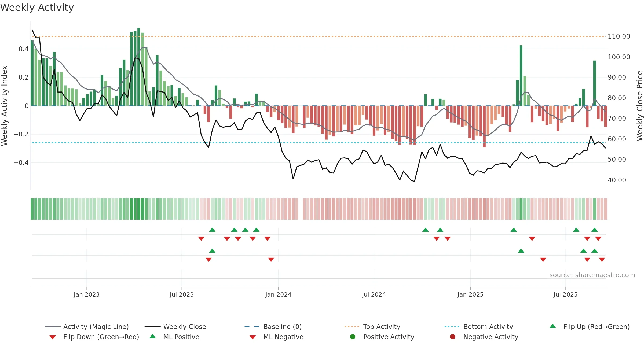Toggle the Baseline (0) legend entry

coord(273,327)
